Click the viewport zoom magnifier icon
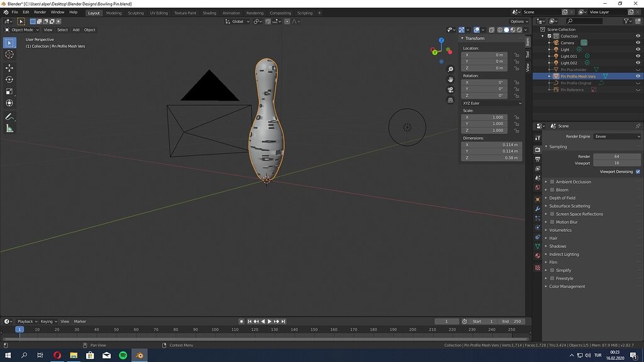Viewport: 644px width, 362px height. pos(450,69)
